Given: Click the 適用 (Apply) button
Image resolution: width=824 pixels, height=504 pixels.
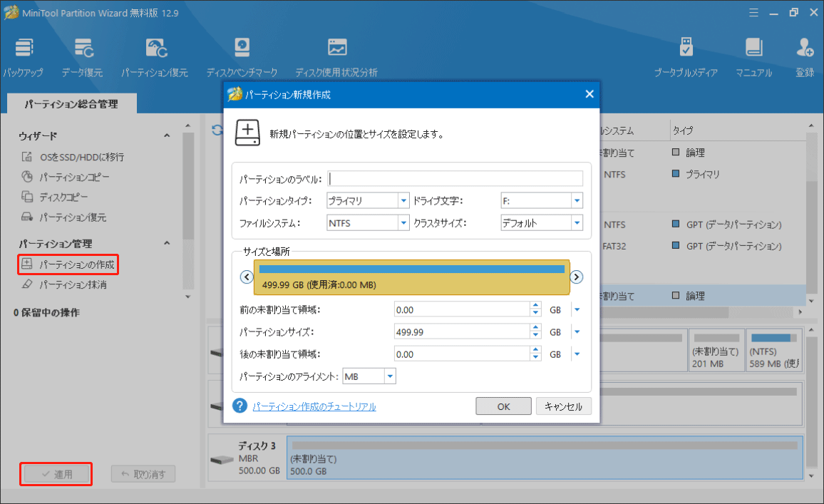Looking at the screenshot, I should [56, 474].
